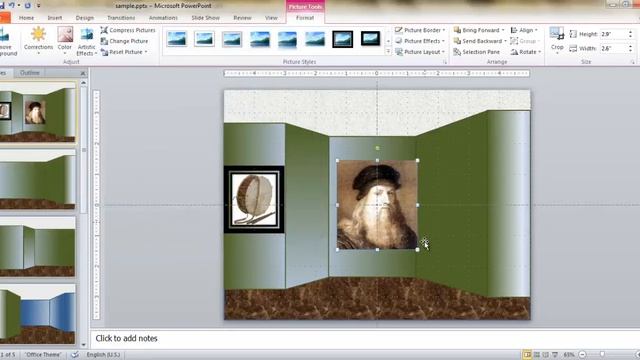This screenshot has width=640, height=360.
Task: Click Change Picture
Action: [124, 41]
